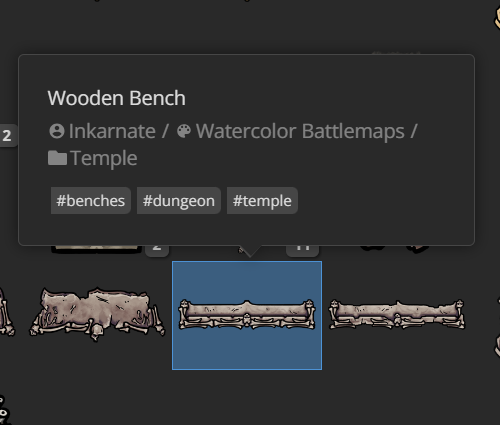The width and height of the screenshot is (500, 425).
Task: Open the Inkarnate author link
Action: (x=112, y=131)
